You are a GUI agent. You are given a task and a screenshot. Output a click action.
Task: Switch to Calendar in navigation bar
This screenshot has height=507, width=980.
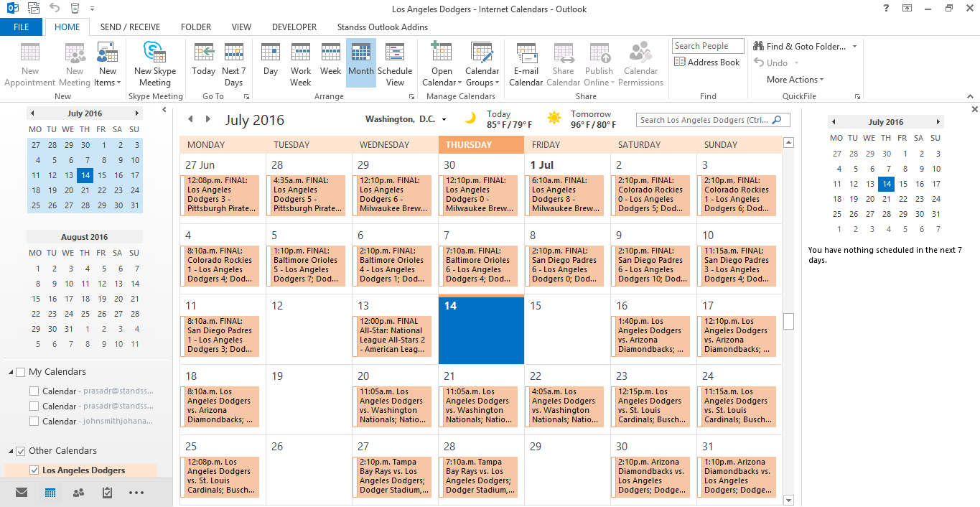click(x=50, y=493)
